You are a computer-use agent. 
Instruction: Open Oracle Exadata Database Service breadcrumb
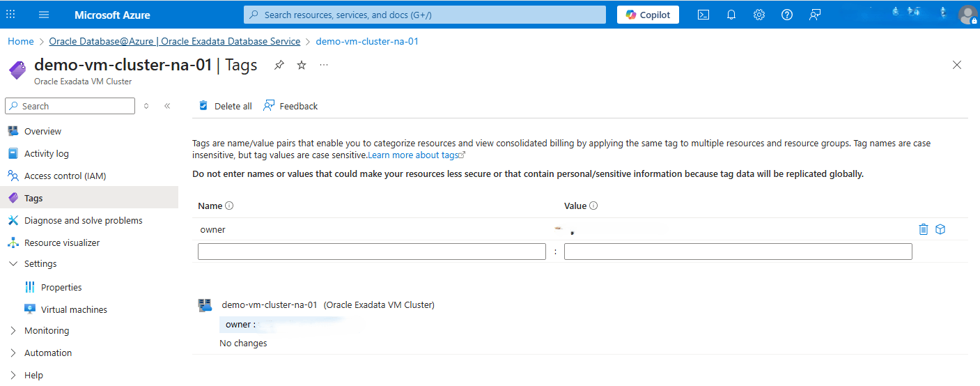tap(175, 41)
